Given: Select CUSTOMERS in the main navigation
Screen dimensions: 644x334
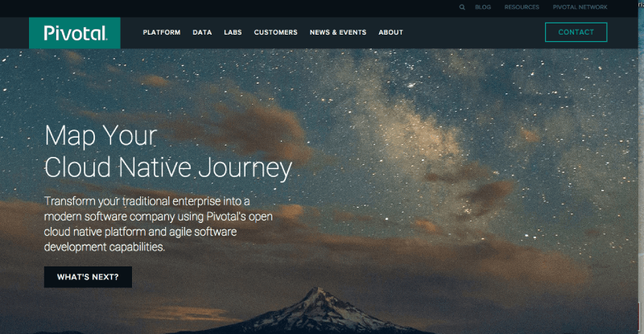Looking at the screenshot, I should click(x=275, y=32).
